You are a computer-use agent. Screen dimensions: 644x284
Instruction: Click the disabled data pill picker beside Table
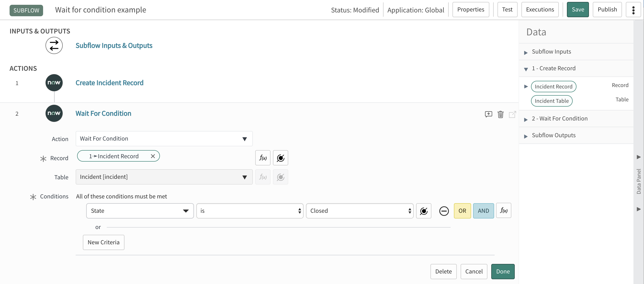[x=281, y=177]
